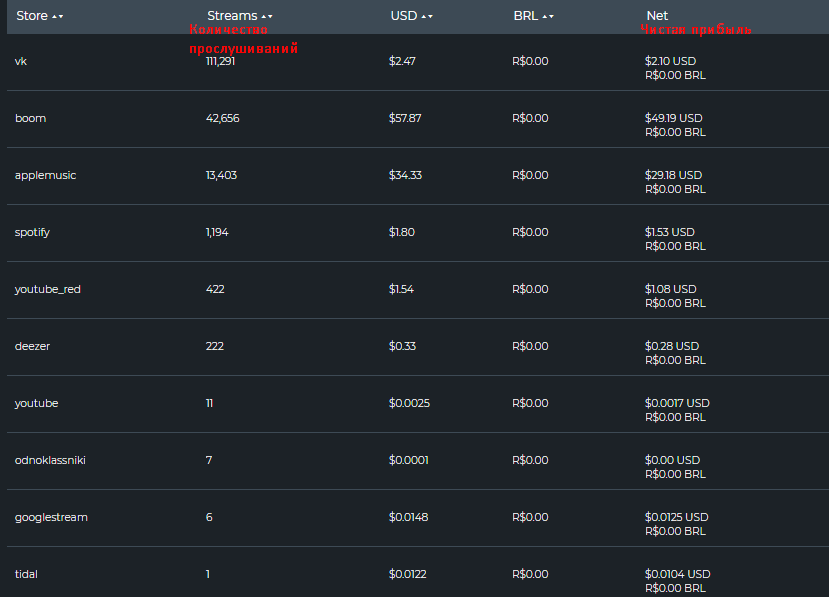Click the 13,403 streams value
This screenshot has width=829, height=597.
[x=222, y=176]
